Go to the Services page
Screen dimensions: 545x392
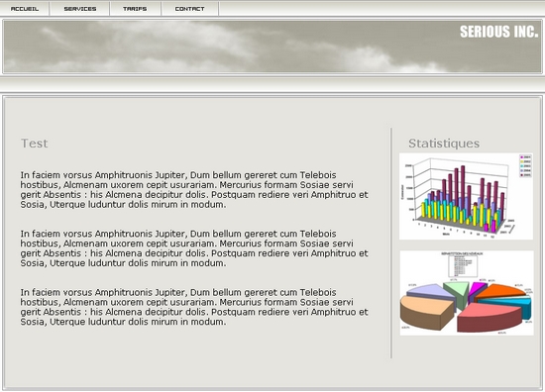pos(80,9)
